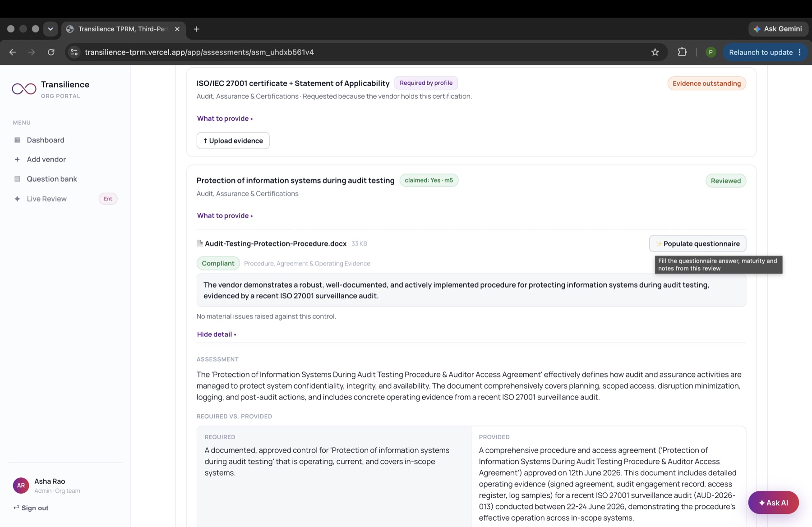Expand What to provide under ISO/IEC 27001

pyautogui.click(x=225, y=119)
